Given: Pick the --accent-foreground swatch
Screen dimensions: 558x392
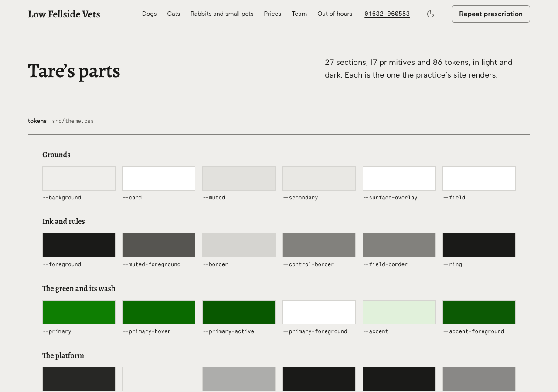Looking at the screenshot, I should [x=479, y=312].
